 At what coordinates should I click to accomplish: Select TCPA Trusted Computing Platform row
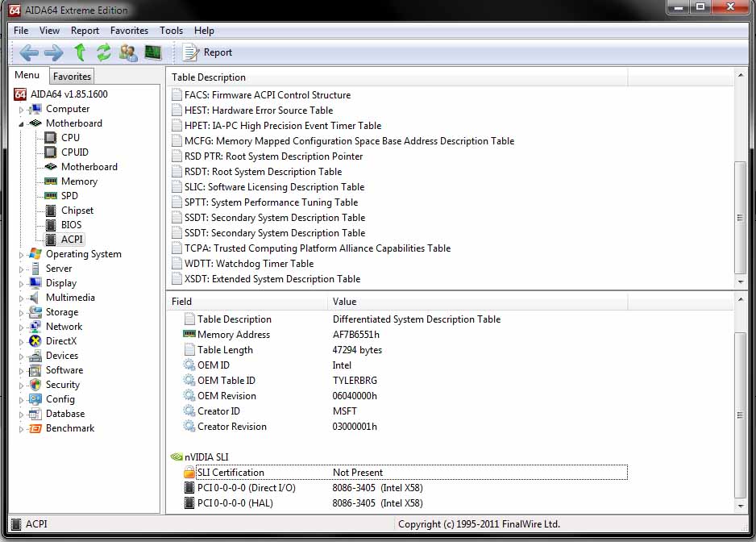coord(318,248)
